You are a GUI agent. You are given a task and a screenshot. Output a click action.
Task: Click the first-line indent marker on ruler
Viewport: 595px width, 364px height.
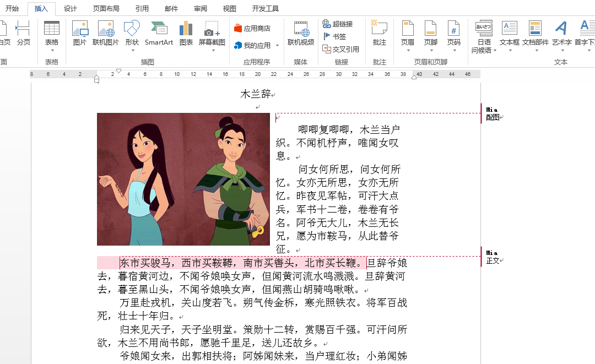(119, 71)
